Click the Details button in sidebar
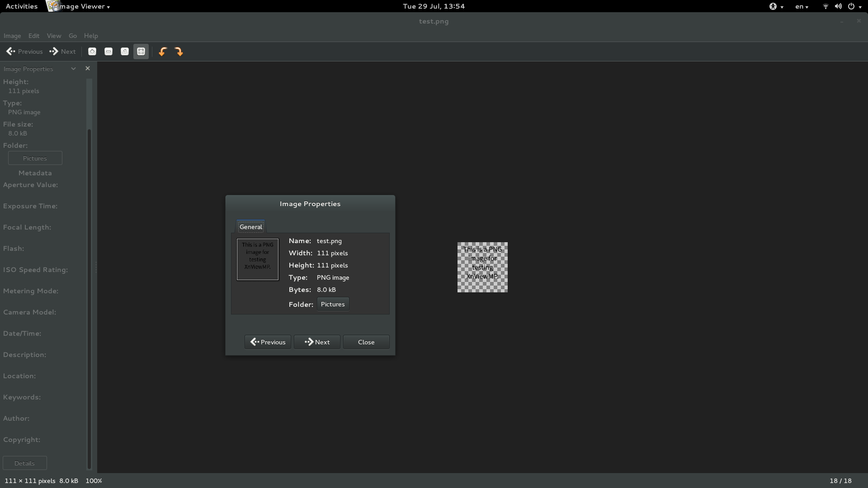This screenshot has height=488, width=868. point(24,463)
